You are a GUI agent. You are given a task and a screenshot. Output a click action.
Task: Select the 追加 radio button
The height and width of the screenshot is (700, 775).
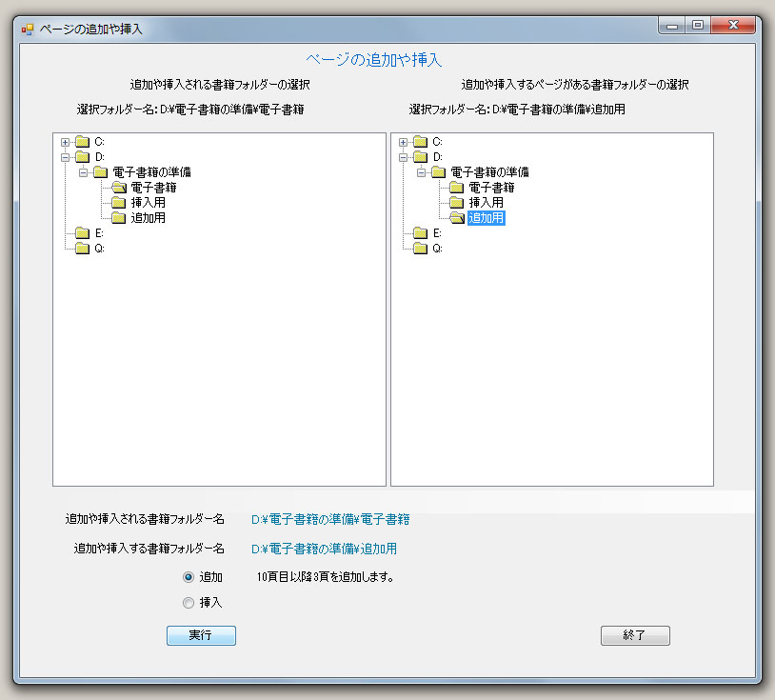point(189,577)
